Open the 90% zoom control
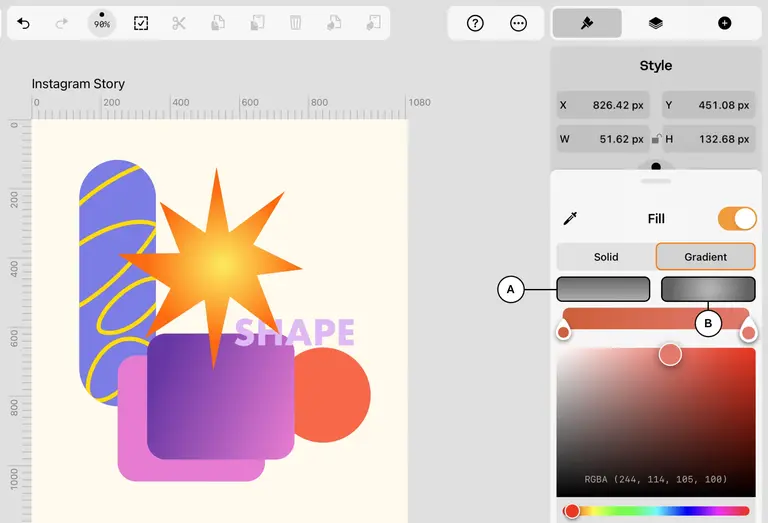The image size is (768, 523). 102,23
